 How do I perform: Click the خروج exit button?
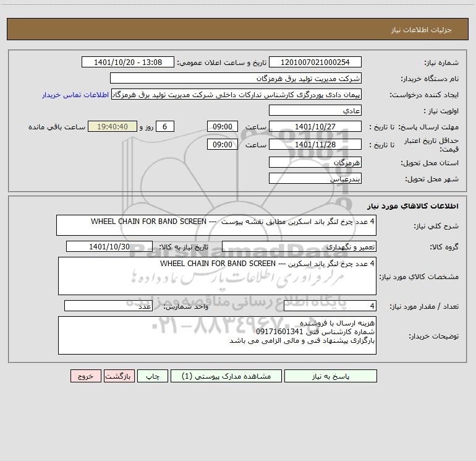pos(85,376)
